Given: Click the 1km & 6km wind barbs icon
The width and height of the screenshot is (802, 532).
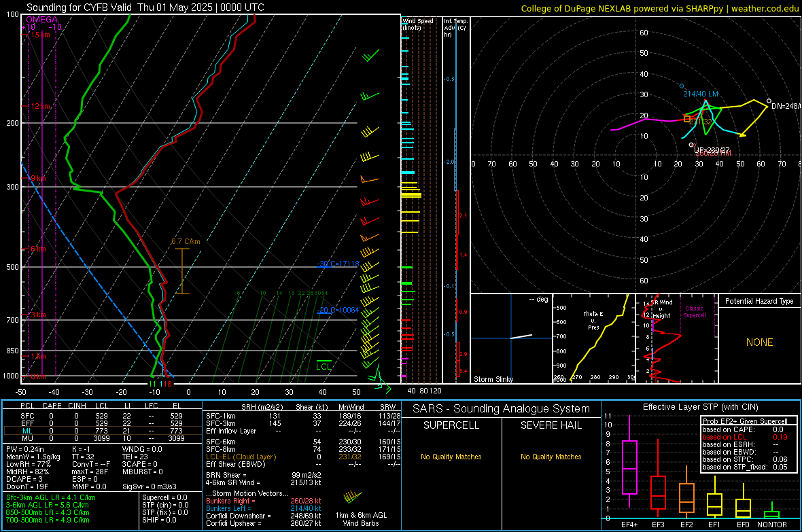Looking at the screenshot, I should [x=353, y=497].
